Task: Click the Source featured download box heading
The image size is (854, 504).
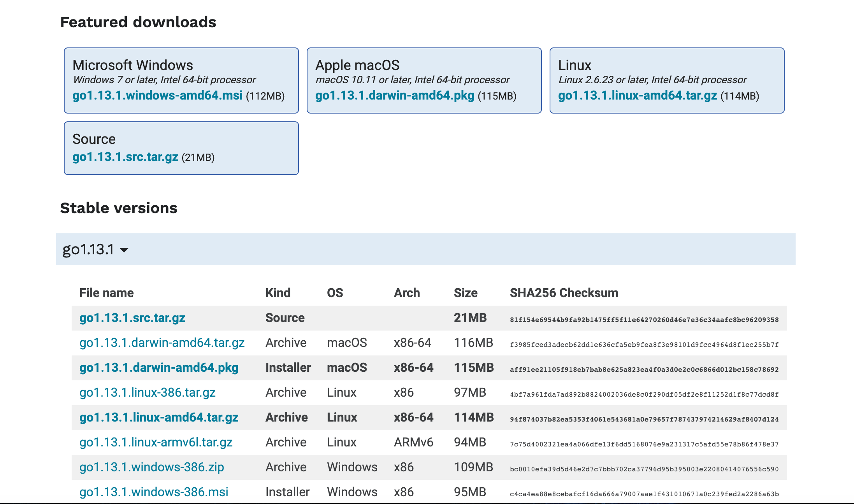Action: pyautogui.click(x=94, y=139)
